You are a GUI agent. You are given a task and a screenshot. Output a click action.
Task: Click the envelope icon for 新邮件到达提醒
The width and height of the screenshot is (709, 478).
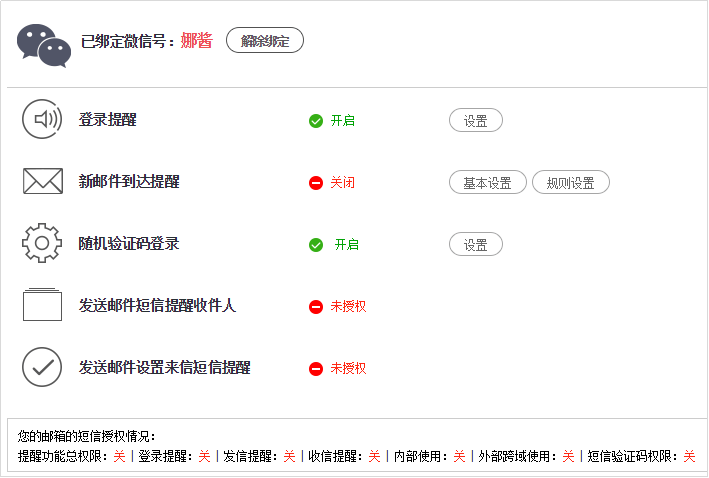point(43,181)
